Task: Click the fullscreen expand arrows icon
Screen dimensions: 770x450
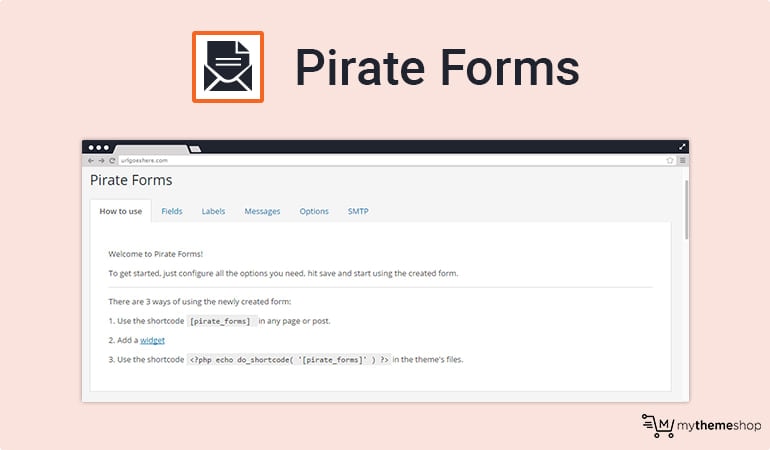Action: point(682,147)
